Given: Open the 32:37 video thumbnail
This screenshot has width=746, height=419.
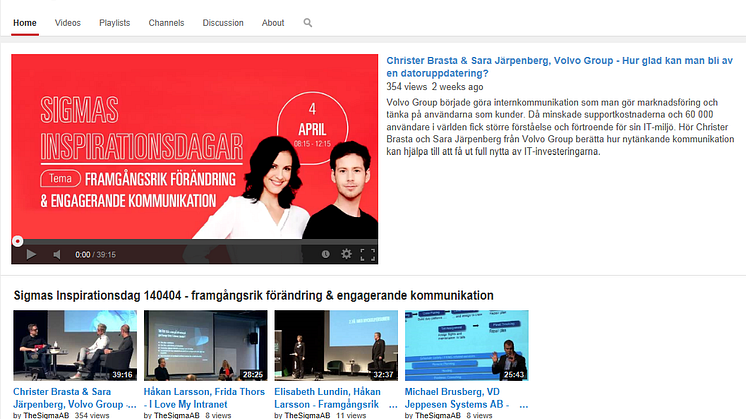Looking at the screenshot, I should pyautogui.click(x=336, y=346).
